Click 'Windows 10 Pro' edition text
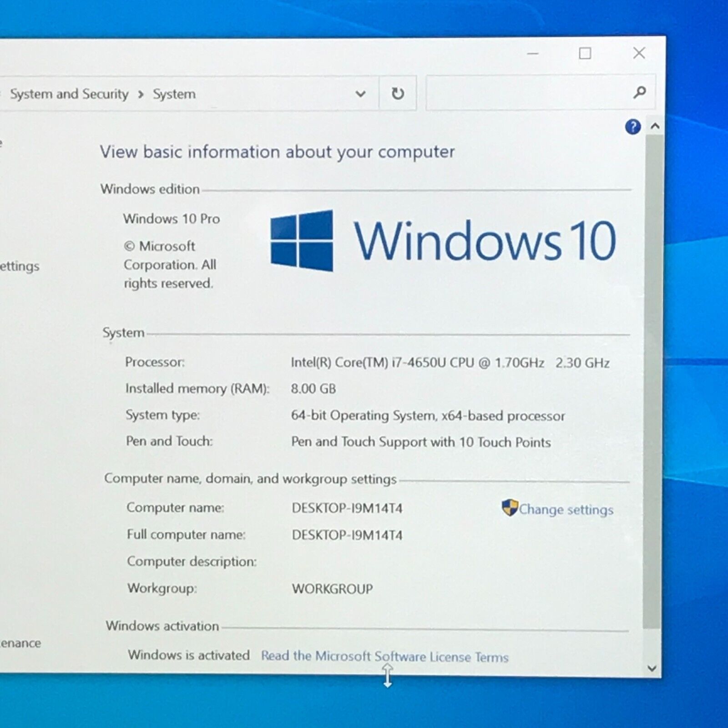This screenshot has height=728, width=728. (172, 219)
